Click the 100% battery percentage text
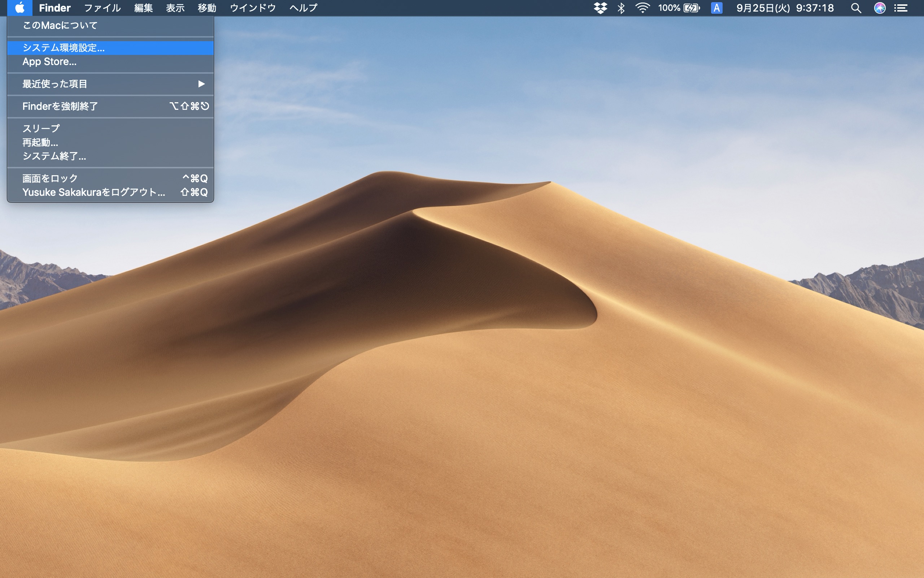Image resolution: width=924 pixels, height=578 pixels. click(x=669, y=8)
